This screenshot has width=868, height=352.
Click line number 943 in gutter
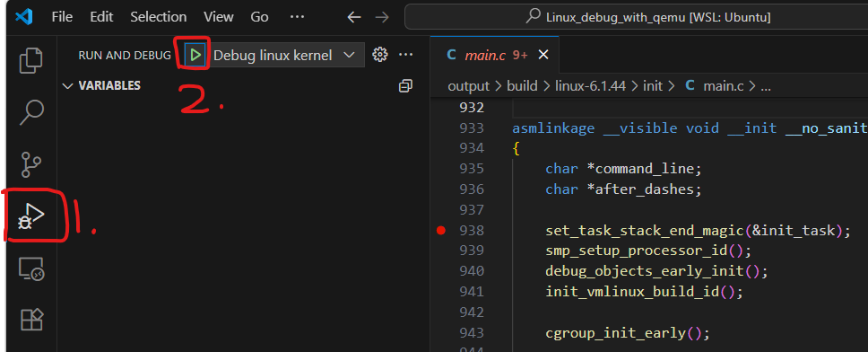pos(472,332)
